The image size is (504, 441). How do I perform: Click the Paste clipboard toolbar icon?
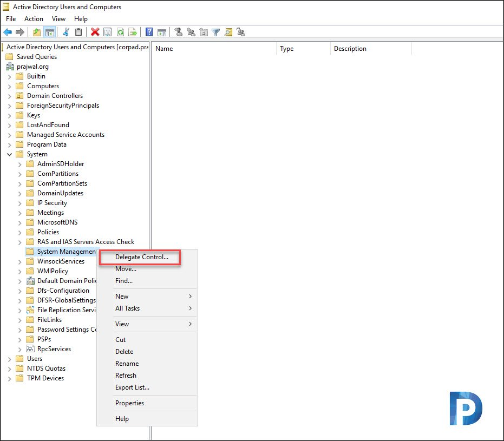78,32
